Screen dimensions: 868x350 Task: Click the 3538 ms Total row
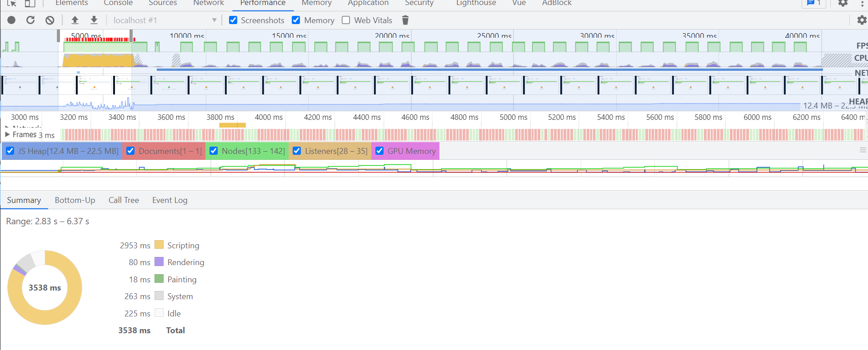(151, 330)
